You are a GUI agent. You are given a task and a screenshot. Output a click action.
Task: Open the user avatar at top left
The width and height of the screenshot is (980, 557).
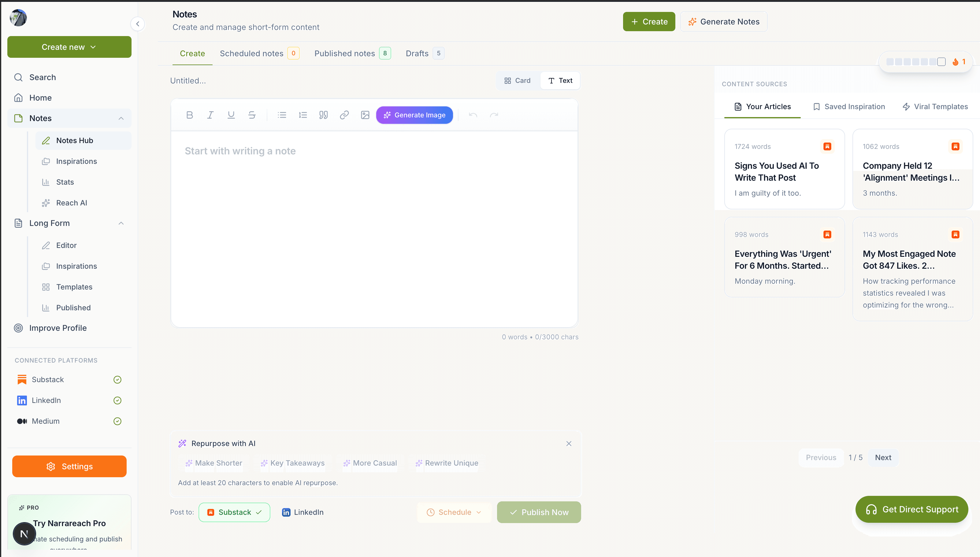click(18, 18)
